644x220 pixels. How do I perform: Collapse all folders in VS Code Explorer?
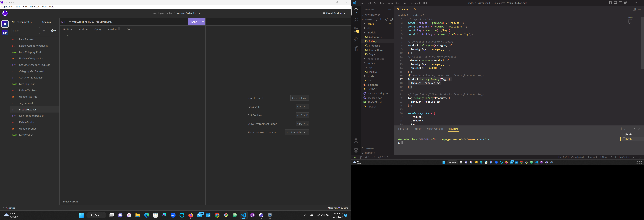point(392,19)
